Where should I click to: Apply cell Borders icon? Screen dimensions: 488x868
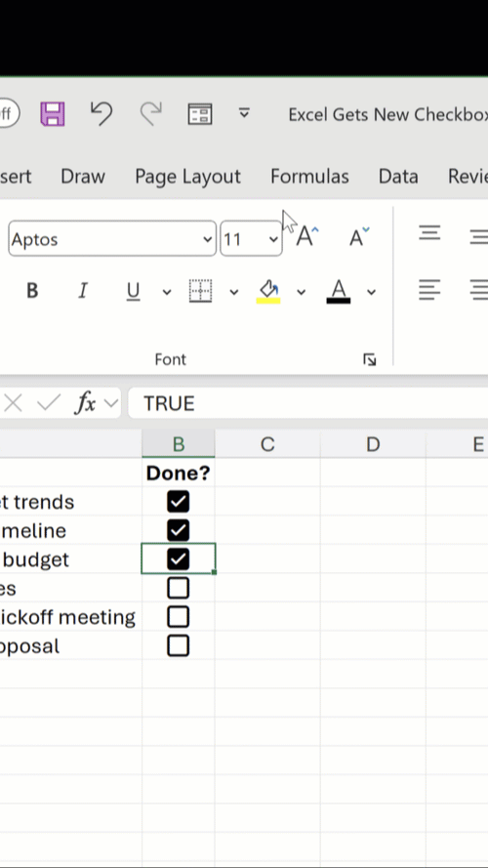[x=200, y=291]
